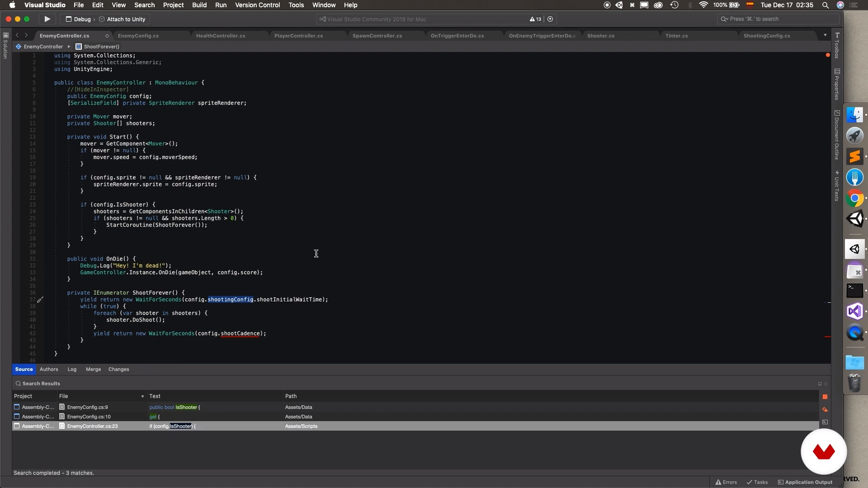The width and height of the screenshot is (868, 488).
Task: Open Fork git client from the Dock
Action: click(854, 177)
